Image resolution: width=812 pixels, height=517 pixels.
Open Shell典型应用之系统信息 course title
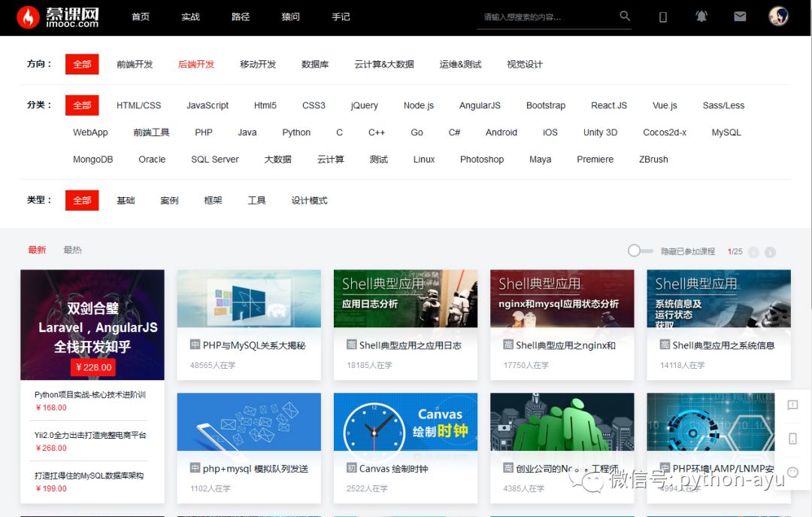tap(723, 345)
